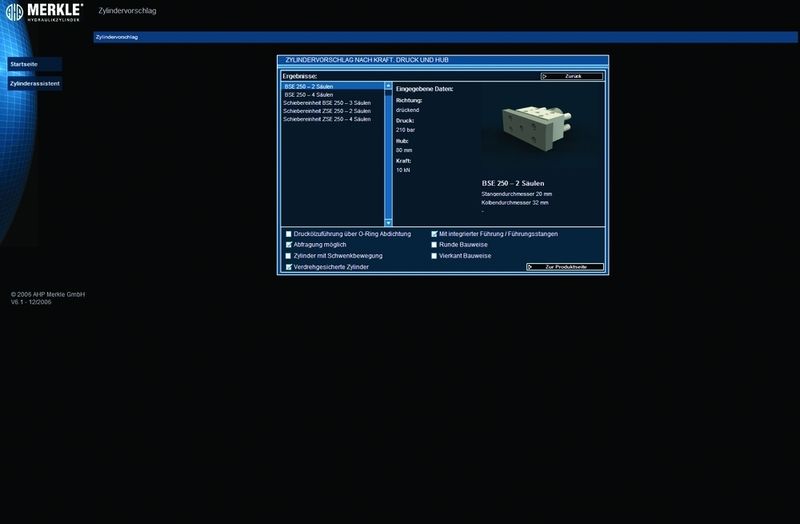Uncheck Verdrehgesicherte Zylinder checkbox

289,267
